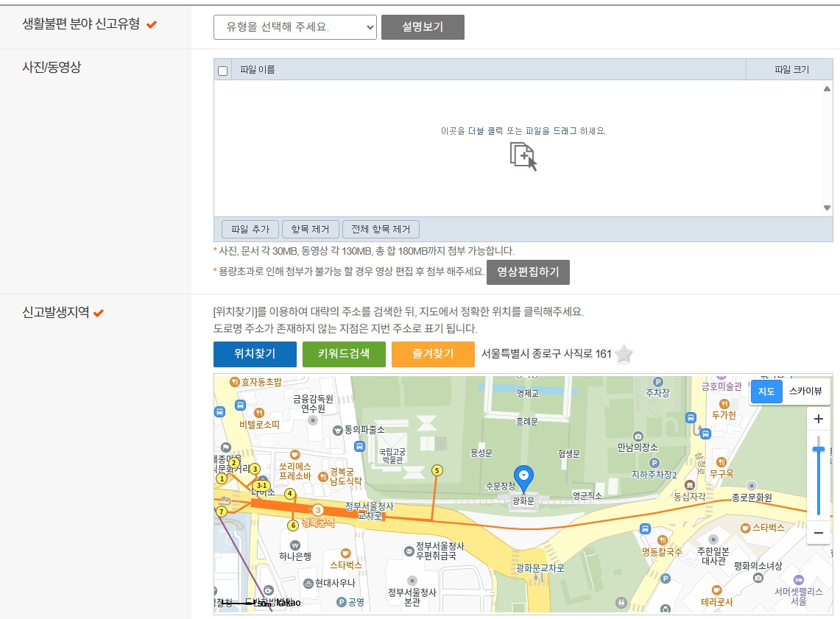Click the 비텔로소띠 restaurant icon

[x=259, y=412]
